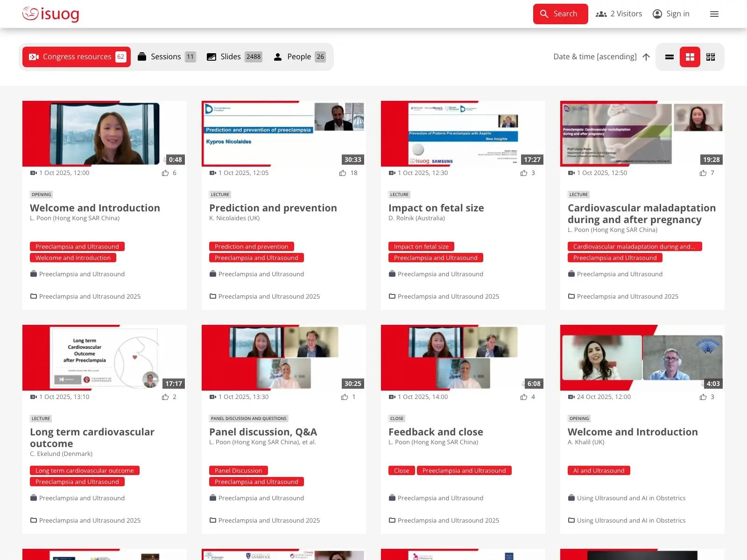
Task: Play the 4:03 Welcome and Introduction thumbnail
Action: [x=642, y=357]
